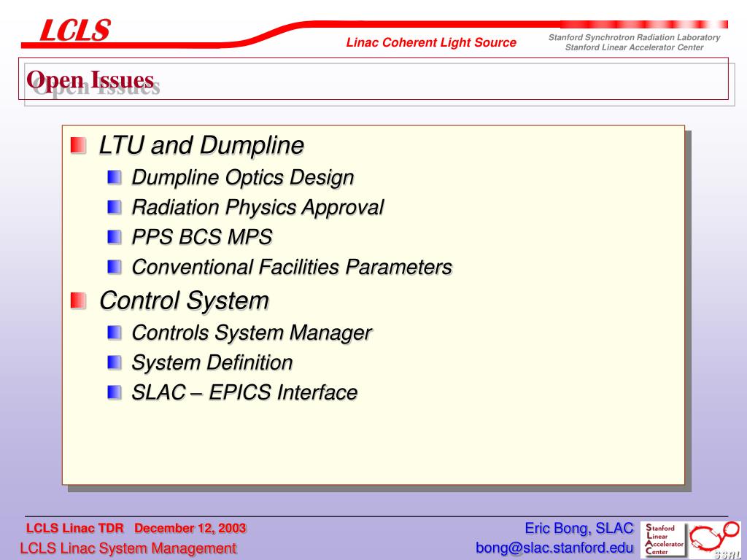Click 'Stanford Linear Accelerator Center' header line
This screenshot has width=747, height=560.
click(634, 47)
